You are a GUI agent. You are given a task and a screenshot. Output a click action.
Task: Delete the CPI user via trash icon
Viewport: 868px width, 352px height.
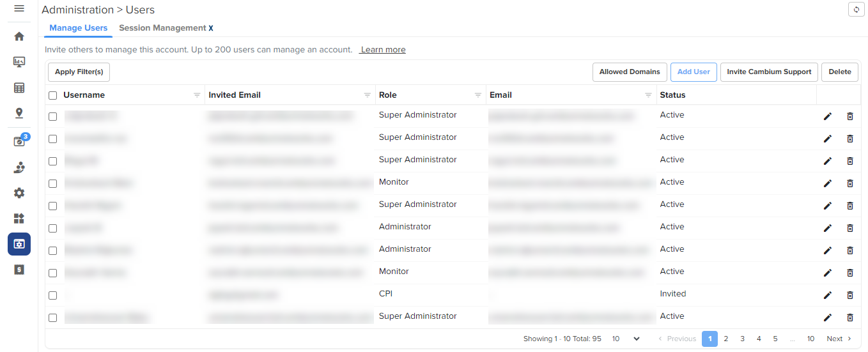(849, 295)
